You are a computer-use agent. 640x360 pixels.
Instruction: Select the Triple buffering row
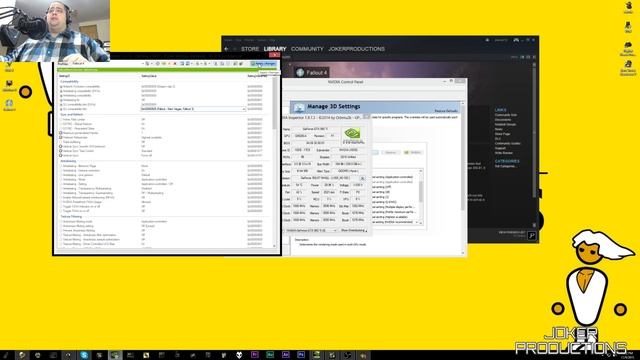(163, 142)
